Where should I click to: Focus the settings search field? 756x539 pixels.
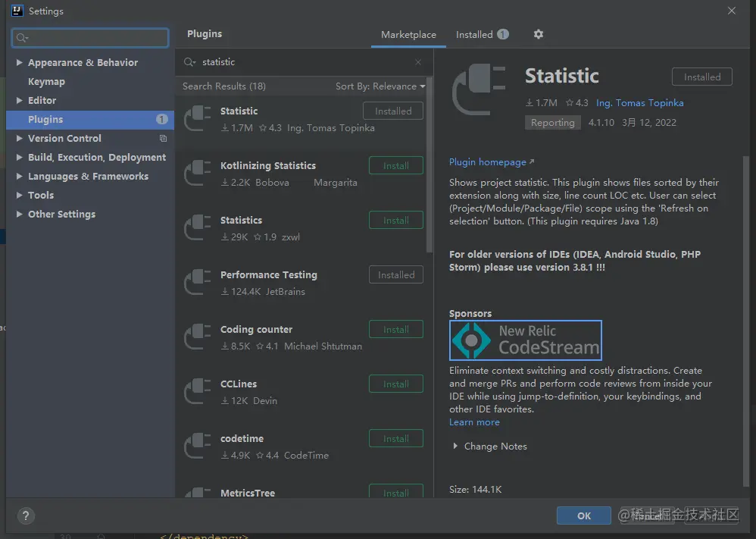pos(90,38)
